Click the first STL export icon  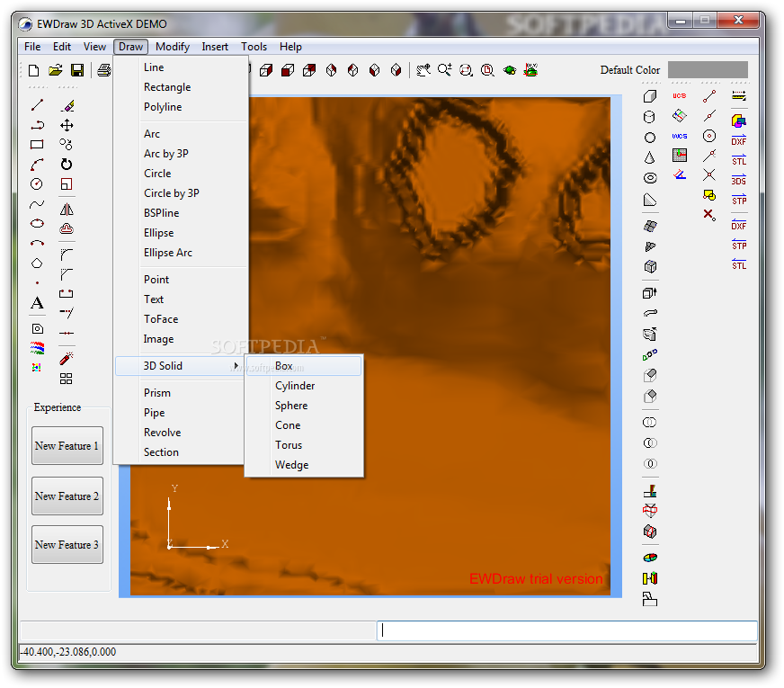[739, 160]
